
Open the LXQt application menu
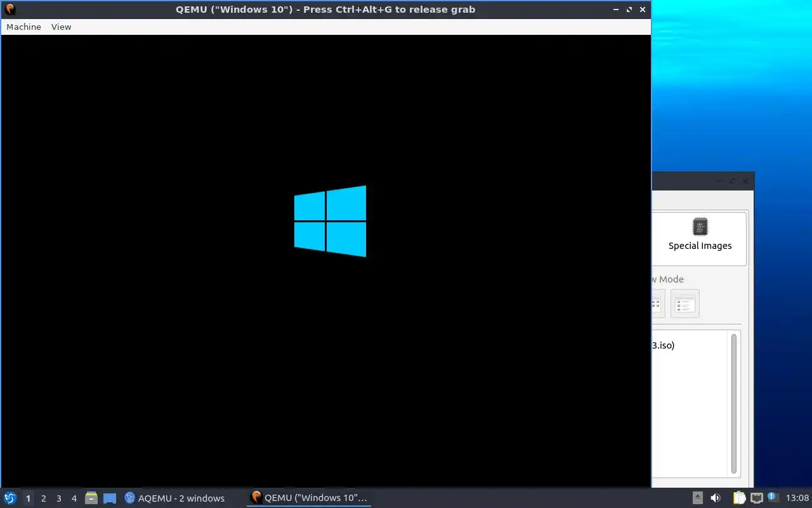coord(10,498)
